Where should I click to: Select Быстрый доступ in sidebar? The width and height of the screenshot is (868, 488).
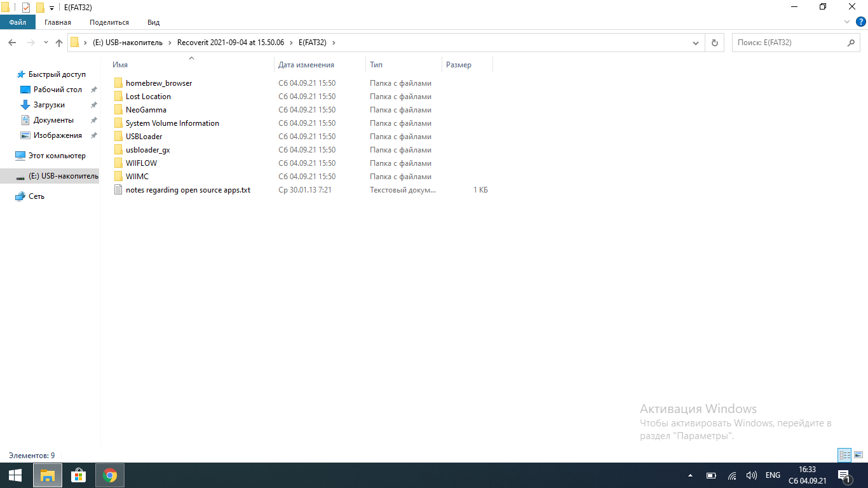tap(57, 74)
